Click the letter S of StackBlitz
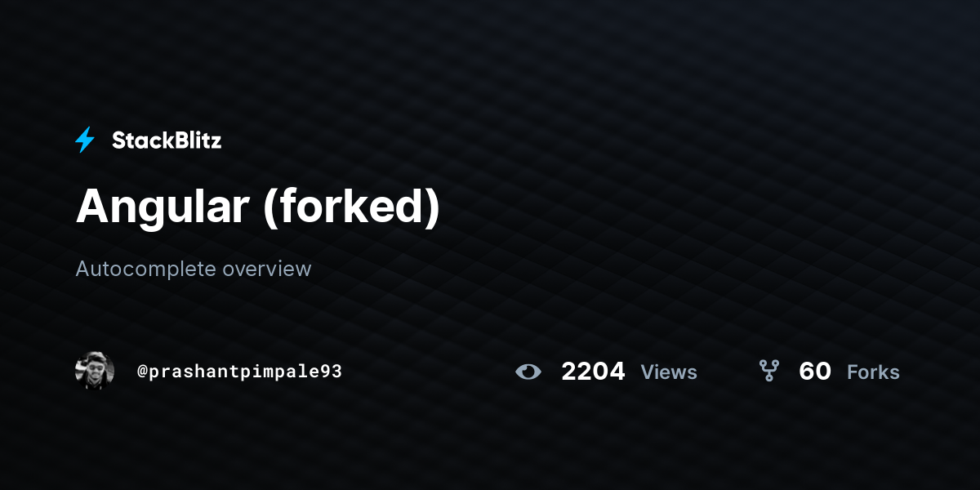This screenshot has width=980, height=490. point(119,140)
